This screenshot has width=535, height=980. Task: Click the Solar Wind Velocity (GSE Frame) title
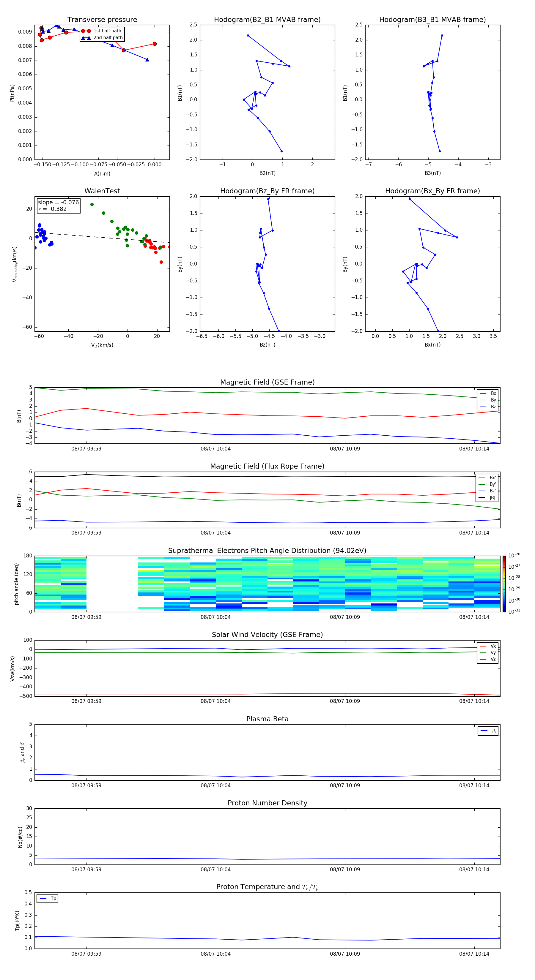tap(267, 635)
